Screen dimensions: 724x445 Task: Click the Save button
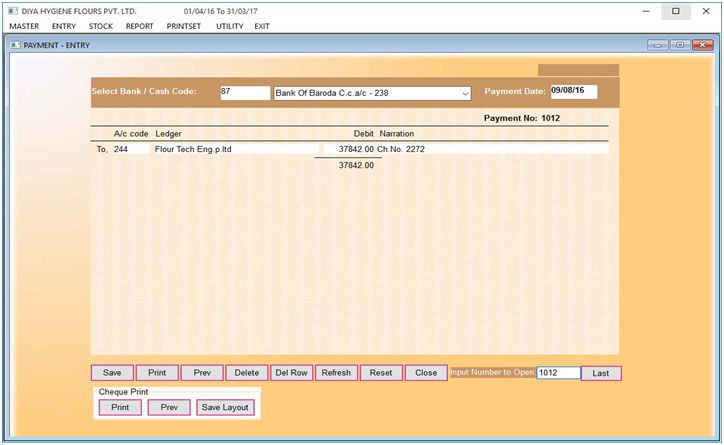112,373
